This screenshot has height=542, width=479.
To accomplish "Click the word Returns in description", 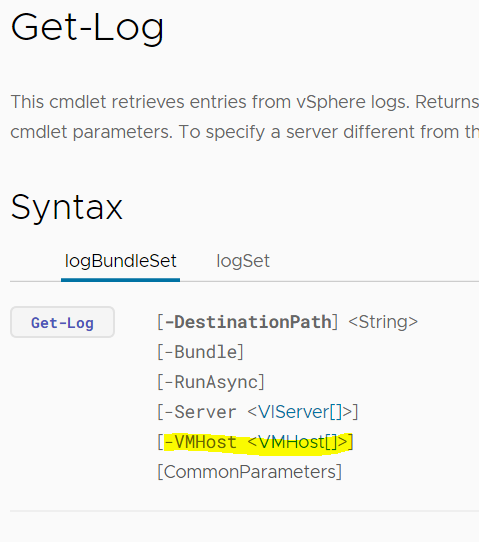I will click(447, 102).
